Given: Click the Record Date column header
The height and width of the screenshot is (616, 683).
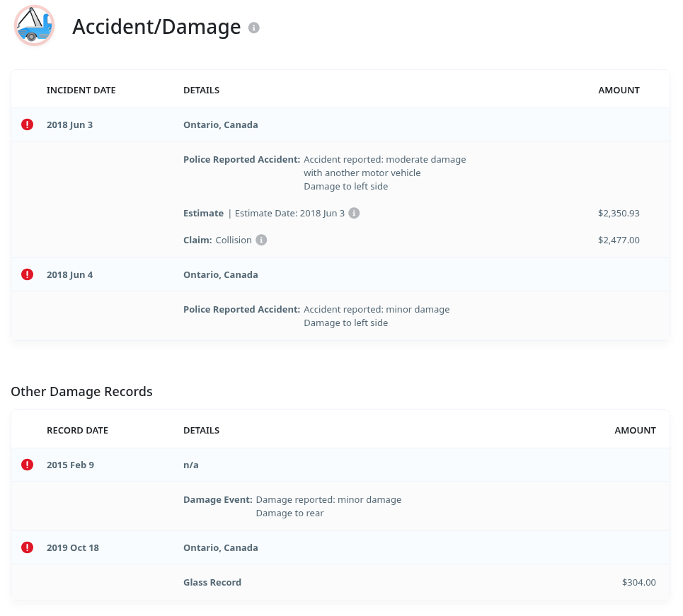Looking at the screenshot, I should click(x=77, y=431).
